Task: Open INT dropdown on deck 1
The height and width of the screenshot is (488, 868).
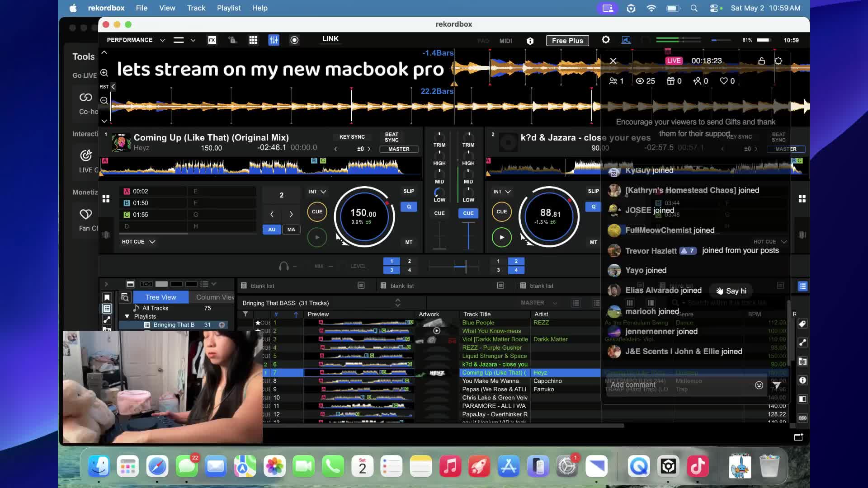Action: pos(317,192)
